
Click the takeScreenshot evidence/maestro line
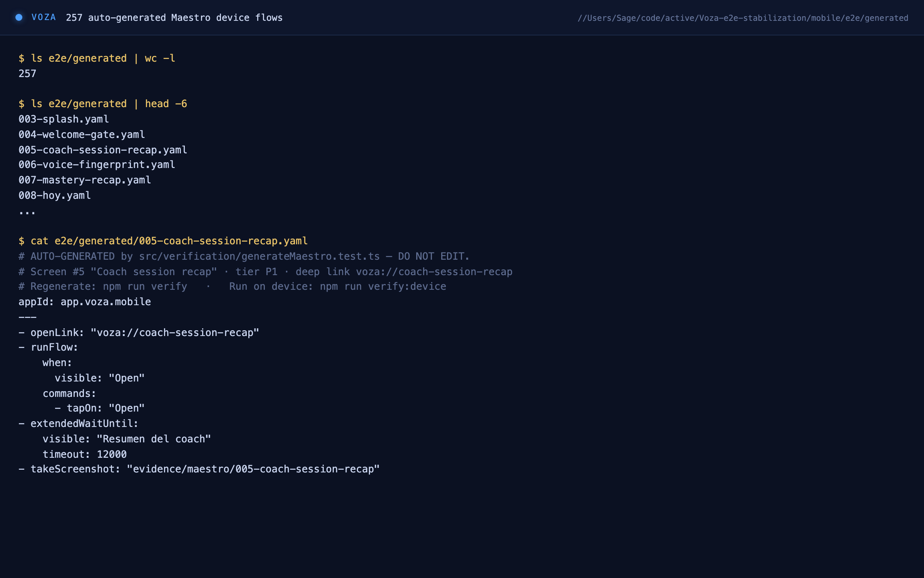point(199,469)
